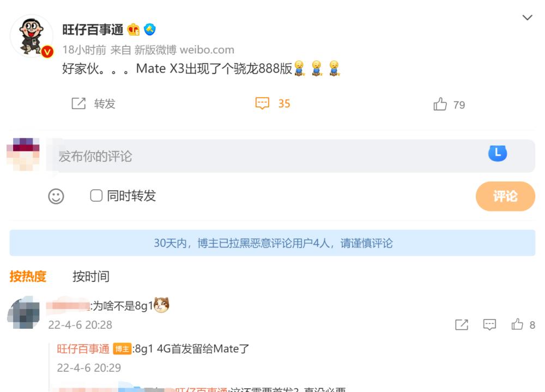Sort comments by 按热度 tab
Viewport: 545px width, 392px height.
point(28,276)
